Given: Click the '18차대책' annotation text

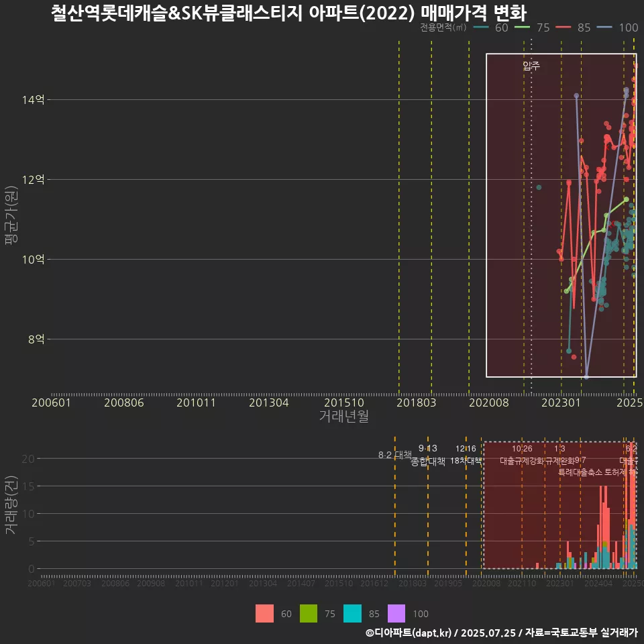Looking at the screenshot, I should coord(466,461).
